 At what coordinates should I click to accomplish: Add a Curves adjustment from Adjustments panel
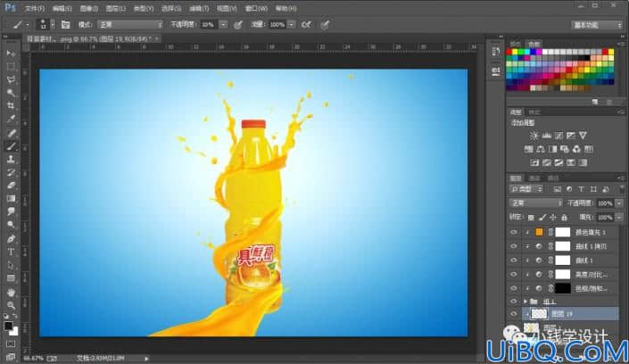point(559,136)
